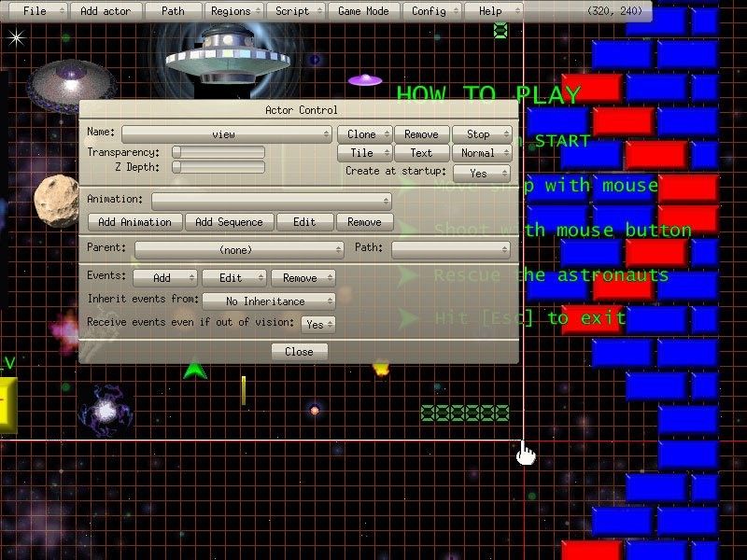This screenshot has width=747, height=560.
Task: Add a new event to the actor
Action: pos(164,277)
